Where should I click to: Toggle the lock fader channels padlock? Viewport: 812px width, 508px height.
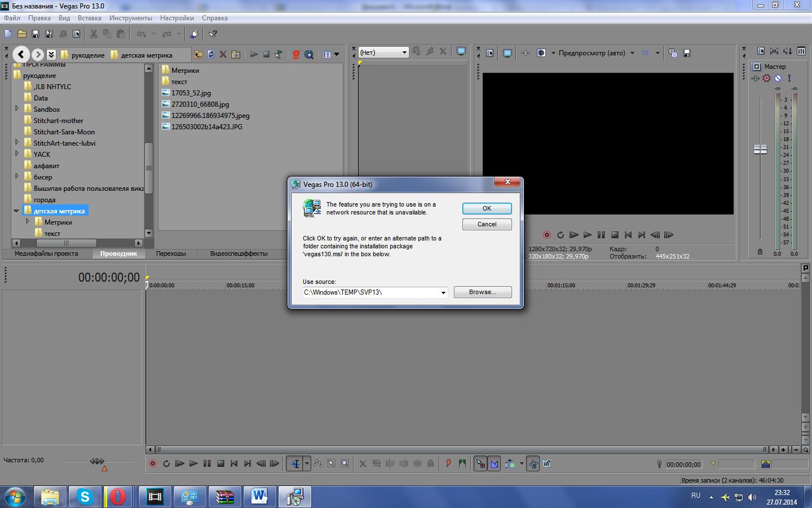760,252
